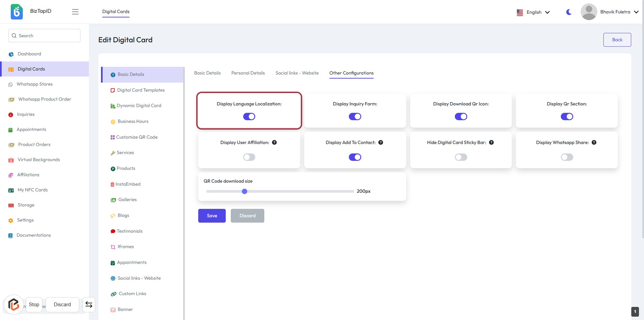
Task: Click the QR Code download size slider handle
Action: coord(245,191)
